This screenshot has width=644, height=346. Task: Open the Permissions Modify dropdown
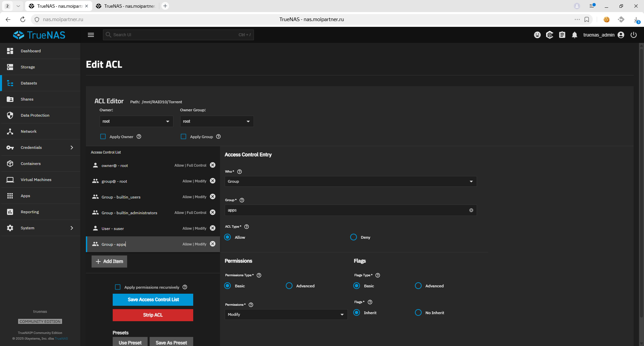[286, 314]
